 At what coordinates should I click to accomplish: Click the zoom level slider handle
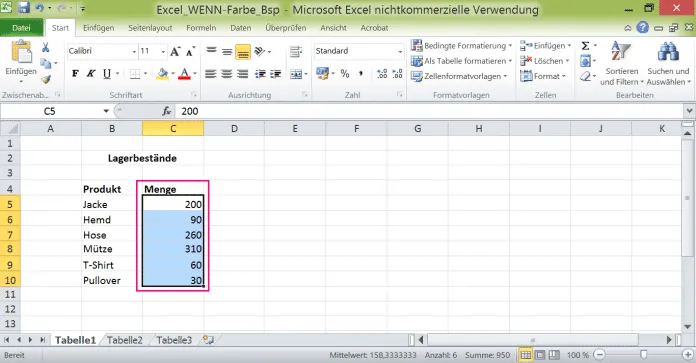[643, 355]
